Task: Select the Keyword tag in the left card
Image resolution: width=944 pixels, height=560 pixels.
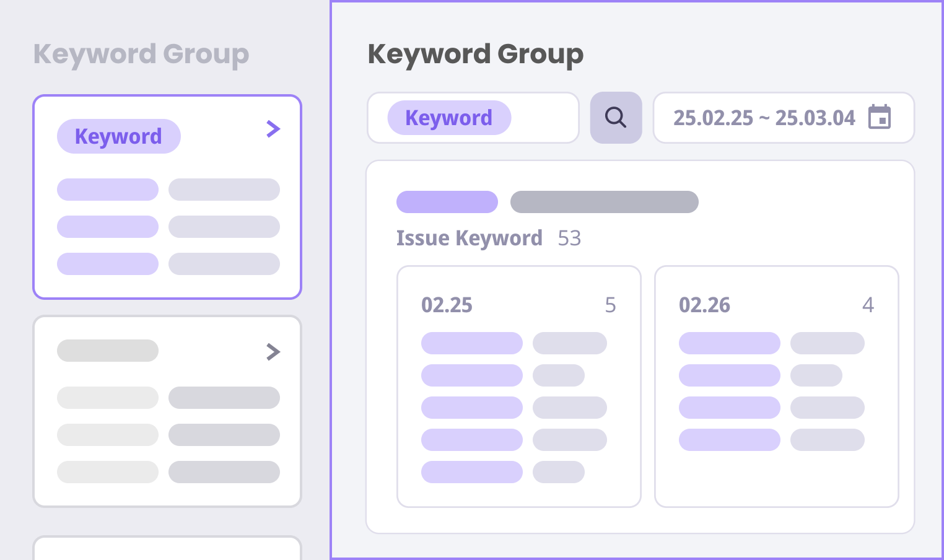Action: [x=118, y=136]
